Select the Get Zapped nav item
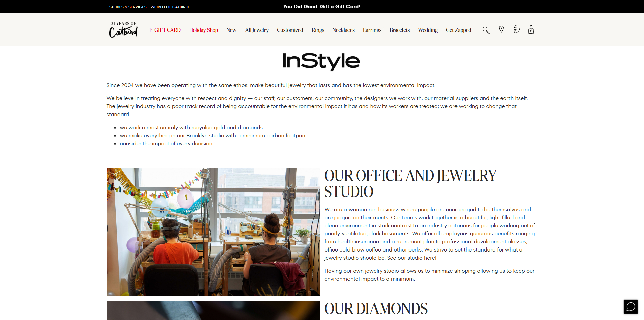The width and height of the screenshot is (644, 320). [459, 30]
